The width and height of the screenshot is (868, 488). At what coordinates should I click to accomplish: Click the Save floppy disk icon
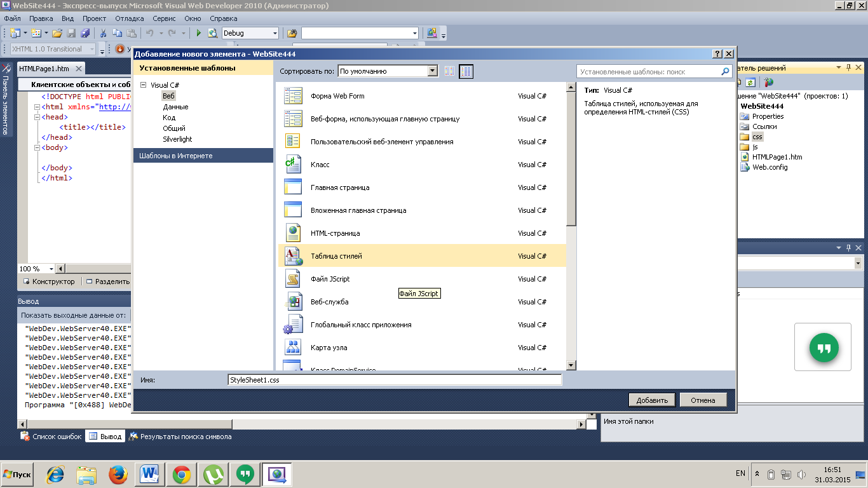[x=71, y=33]
